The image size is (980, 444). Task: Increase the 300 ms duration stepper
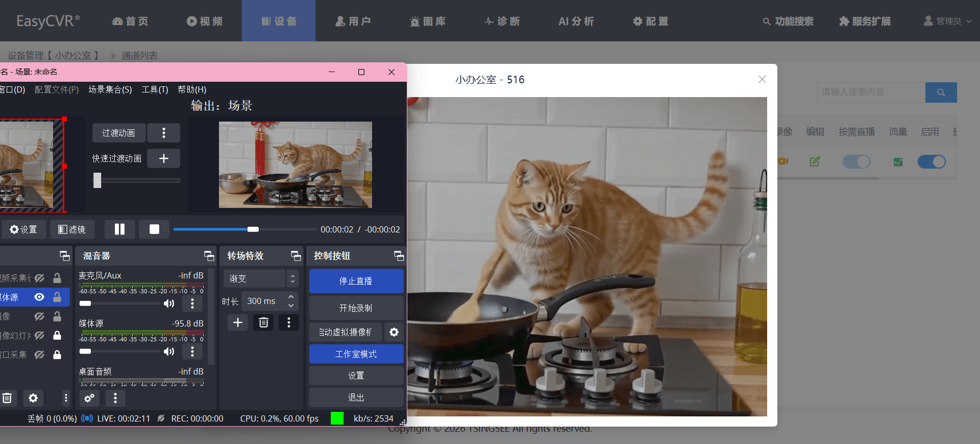click(291, 297)
